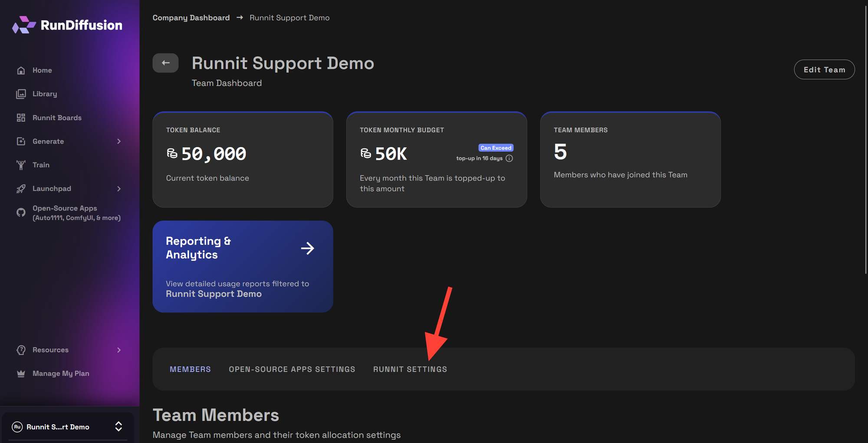This screenshot has height=443, width=868.
Task: Switch to the Members tab
Action: click(x=190, y=369)
